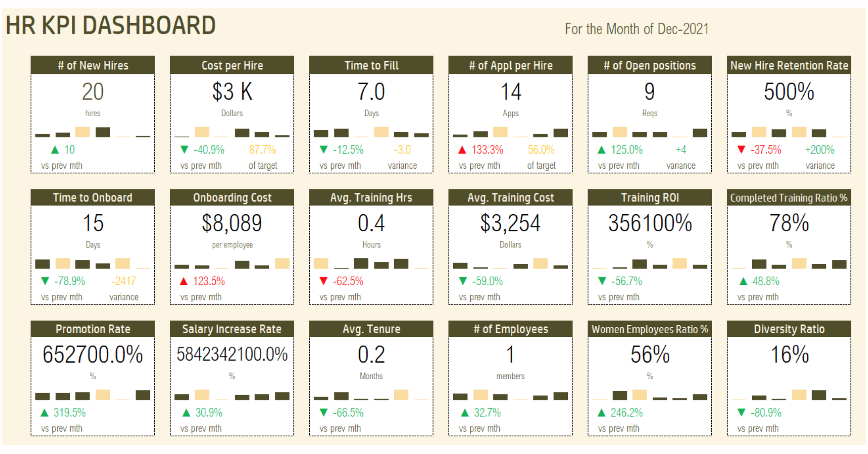Select the Training ROI header

pos(650,197)
